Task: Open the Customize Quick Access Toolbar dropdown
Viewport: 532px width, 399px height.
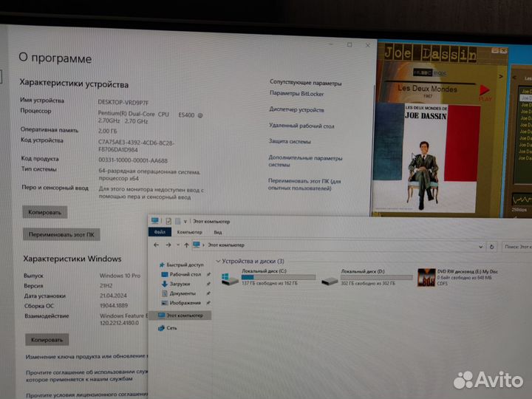Action: [x=185, y=222]
